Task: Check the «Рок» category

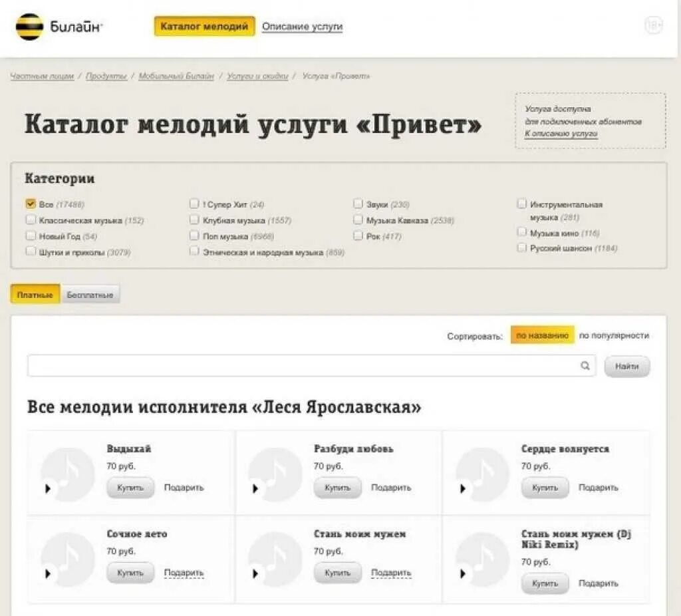Action: coord(358,236)
